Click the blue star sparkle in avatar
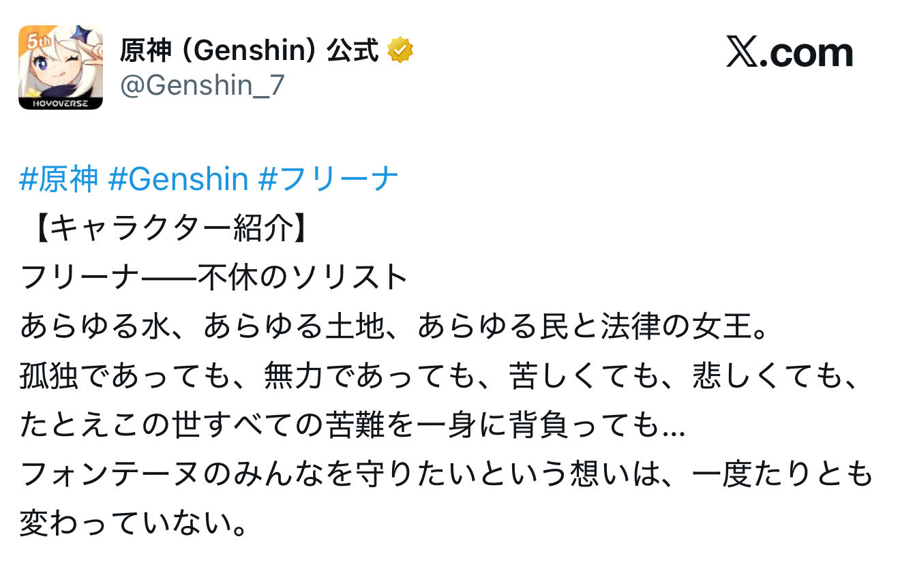The width and height of the screenshot is (900, 588). [x=84, y=34]
